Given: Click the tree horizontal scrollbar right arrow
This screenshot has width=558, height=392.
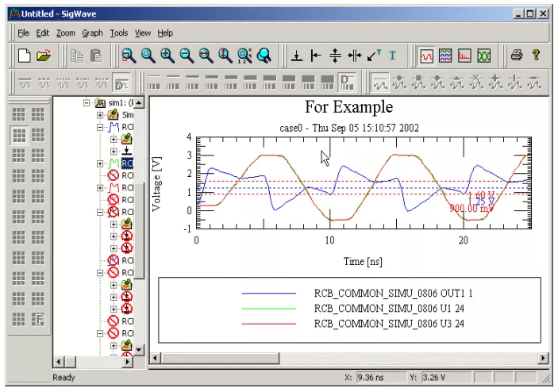Looking at the screenshot, I should [128, 362].
